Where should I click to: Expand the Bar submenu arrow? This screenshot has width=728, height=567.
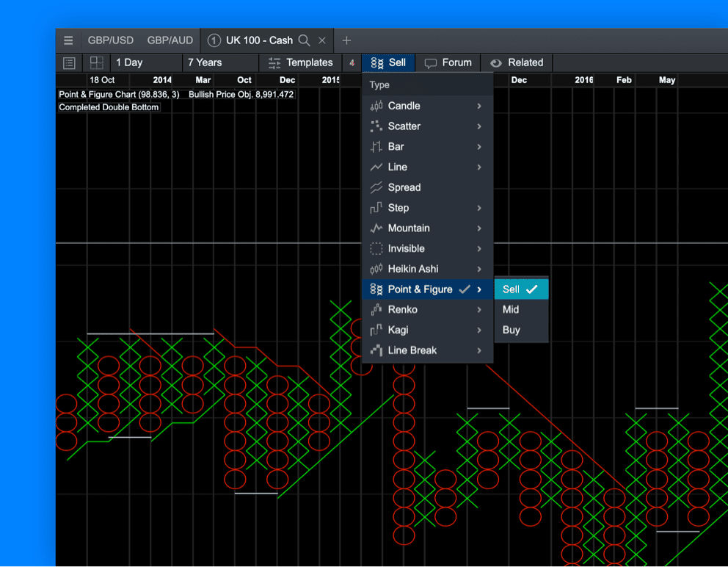pos(479,147)
